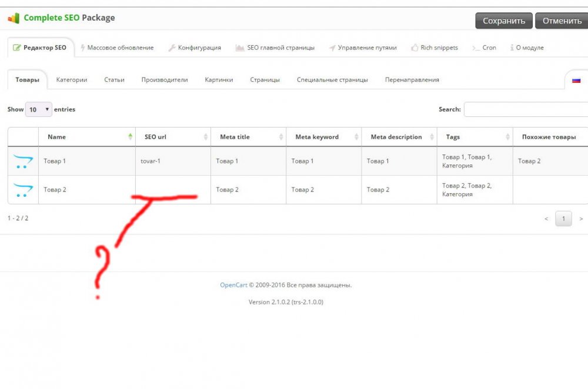588x389 pixels.
Task: Sort table by Meta title column
Action: (x=249, y=137)
